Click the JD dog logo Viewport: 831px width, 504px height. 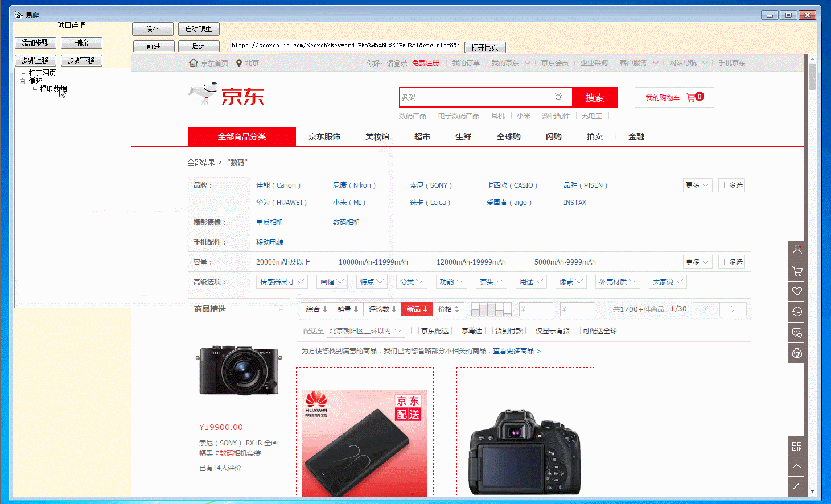point(203,94)
